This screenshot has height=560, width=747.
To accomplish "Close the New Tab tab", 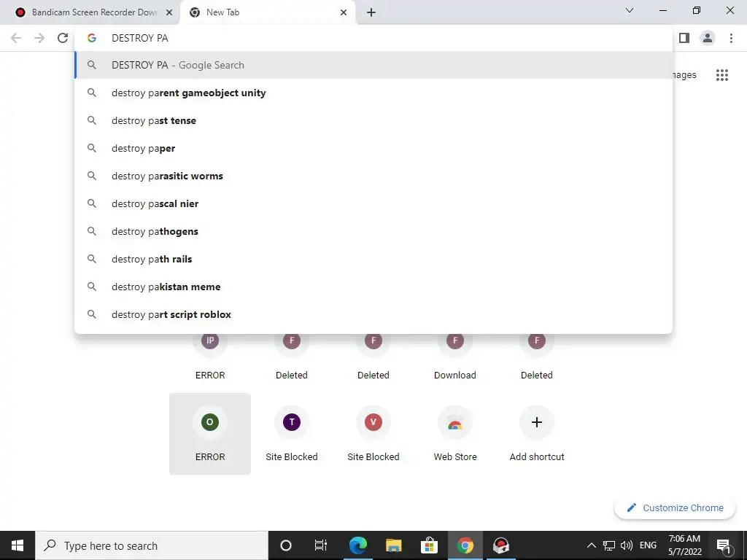I will point(344,12).
